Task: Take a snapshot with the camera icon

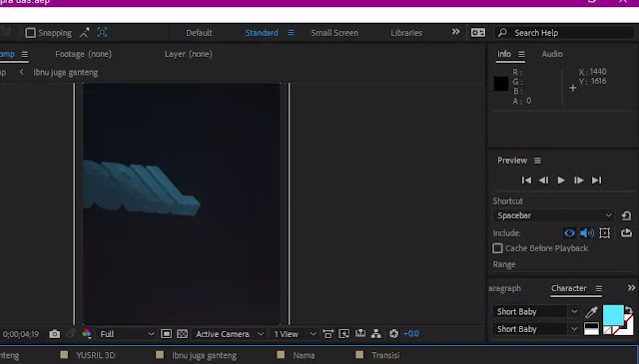Action: pyautogui.click(x=54, y=334)
